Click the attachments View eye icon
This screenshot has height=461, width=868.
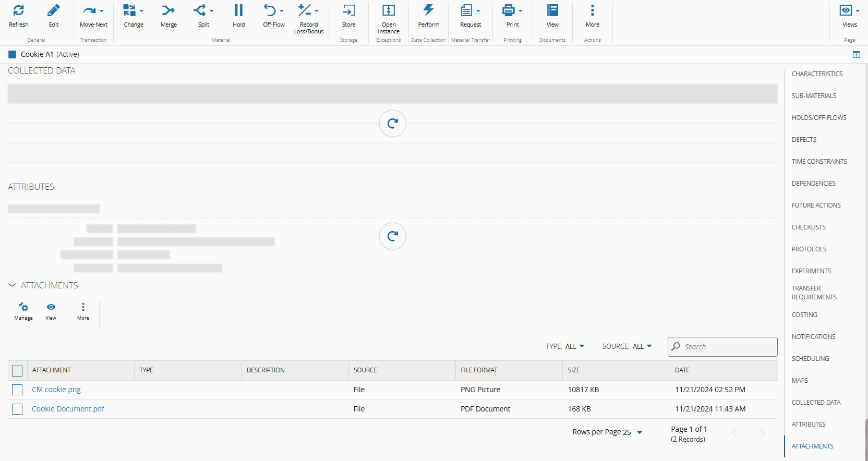(51, 308)
